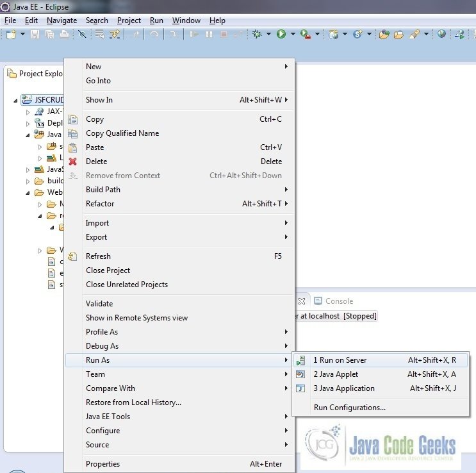The width and height of the screenshot is (476, 473).
Task: Select Properties in context menu
Action: (180, 464)
